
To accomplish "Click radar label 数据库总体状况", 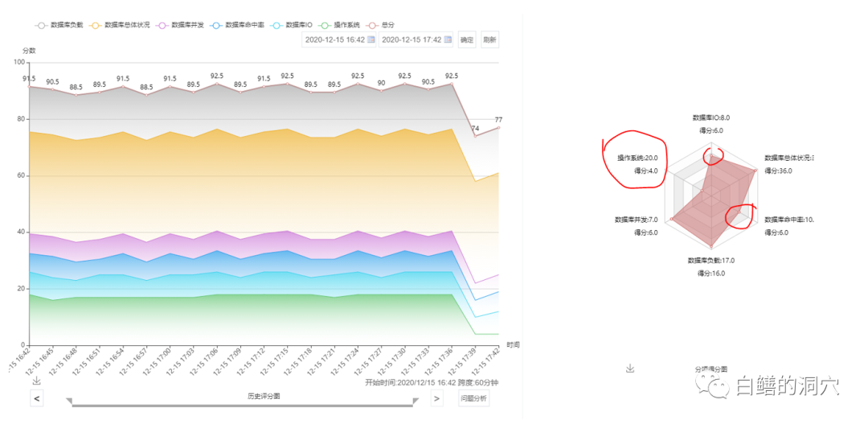I will tap(789, 158).
